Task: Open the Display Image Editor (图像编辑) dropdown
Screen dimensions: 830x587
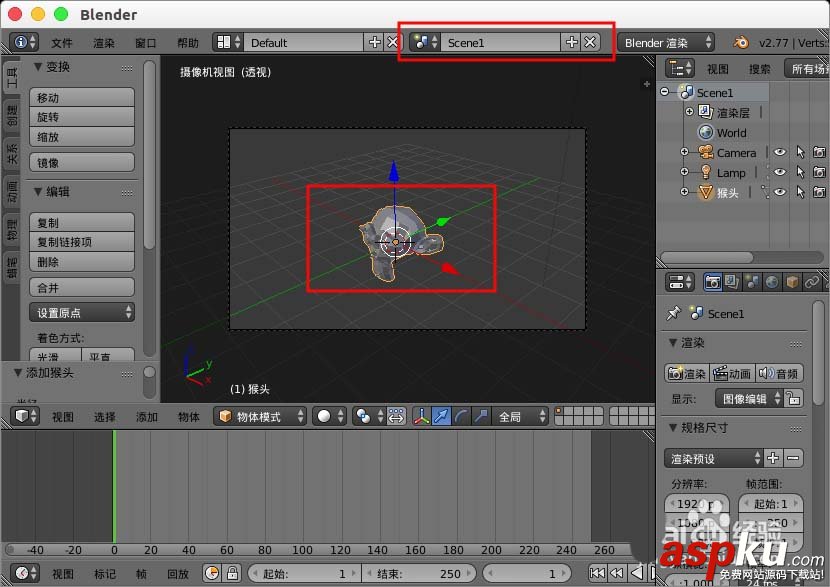Action: (748, 399)
